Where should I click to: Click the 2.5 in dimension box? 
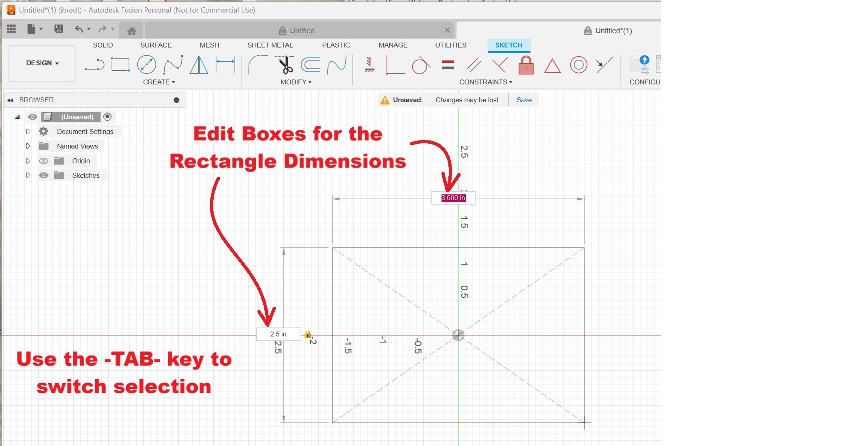pos(279,334)
